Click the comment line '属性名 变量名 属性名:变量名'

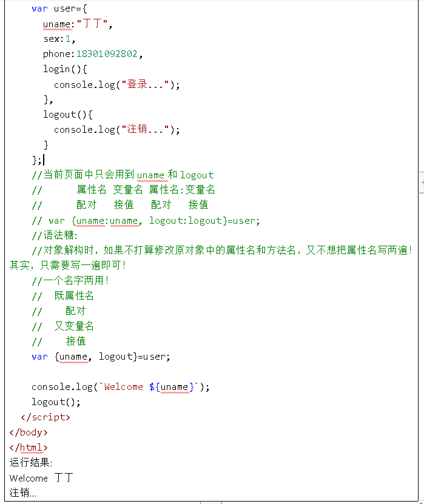123,190
